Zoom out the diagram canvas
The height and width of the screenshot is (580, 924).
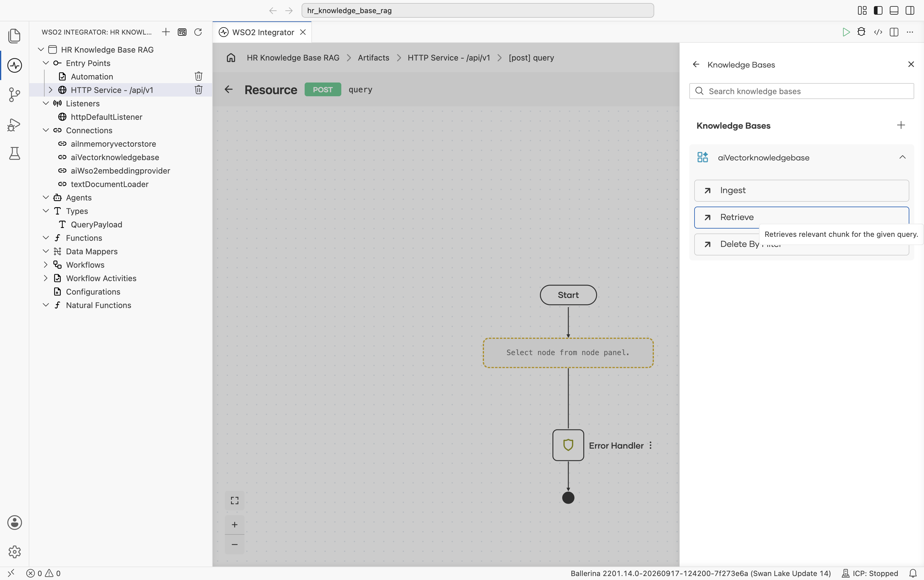pos(234,544)
